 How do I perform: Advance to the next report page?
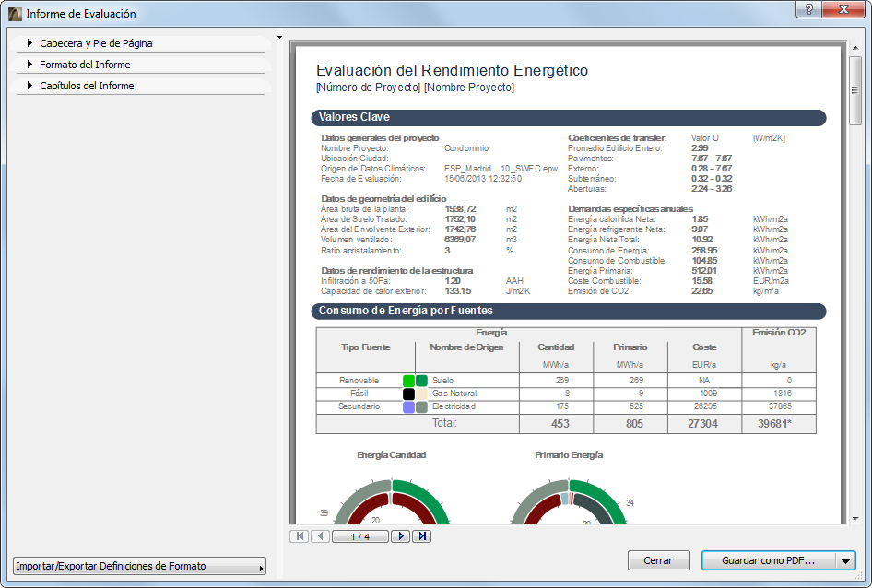tap(400, 536)
